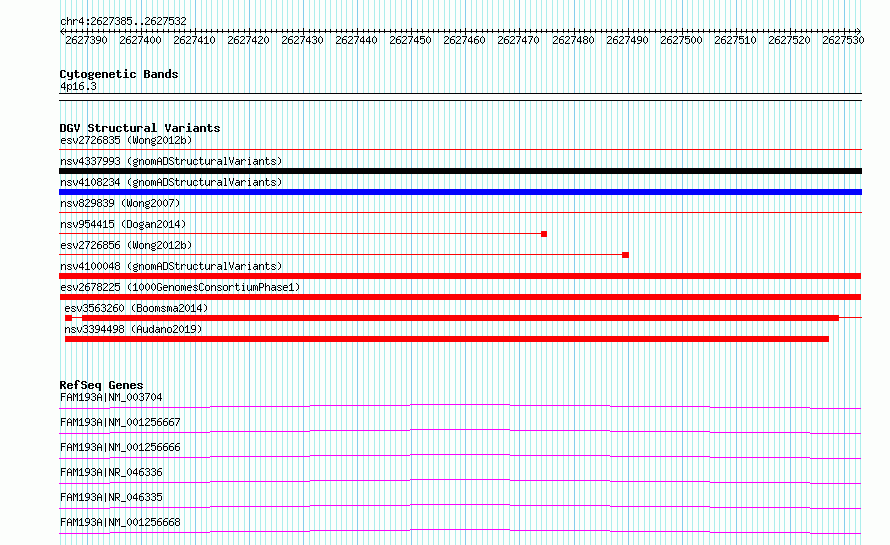Open the DGV Structural Variants track title
Viewport: 890px width, 545px height.
tap(140, 128)
